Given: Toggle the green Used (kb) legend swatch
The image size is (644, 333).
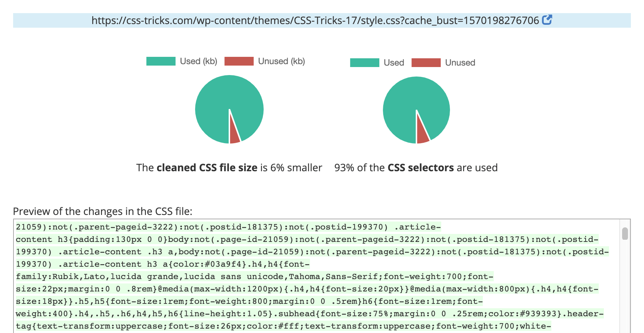Looking at the screenshot, I should coord(161,61).
